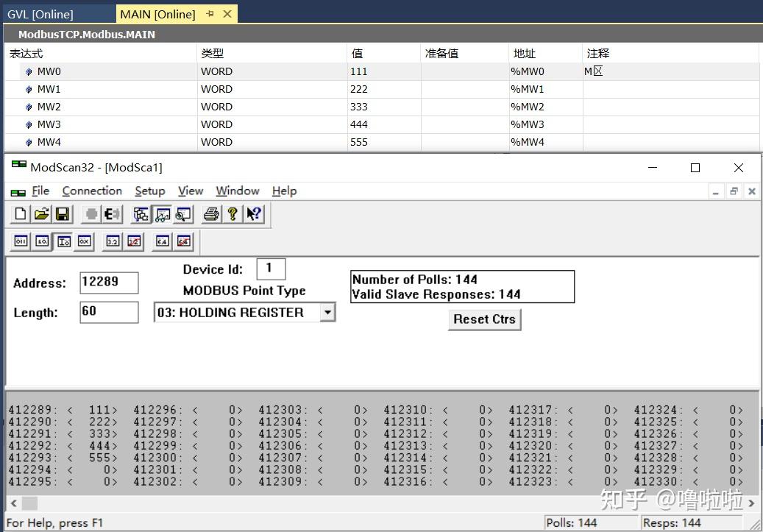Image resolution: width=763 pixels, height=532 pixels.
Task: Open the MODBUS Point Type dropdown
Action: pyautogui.click(x=328, y=312)
